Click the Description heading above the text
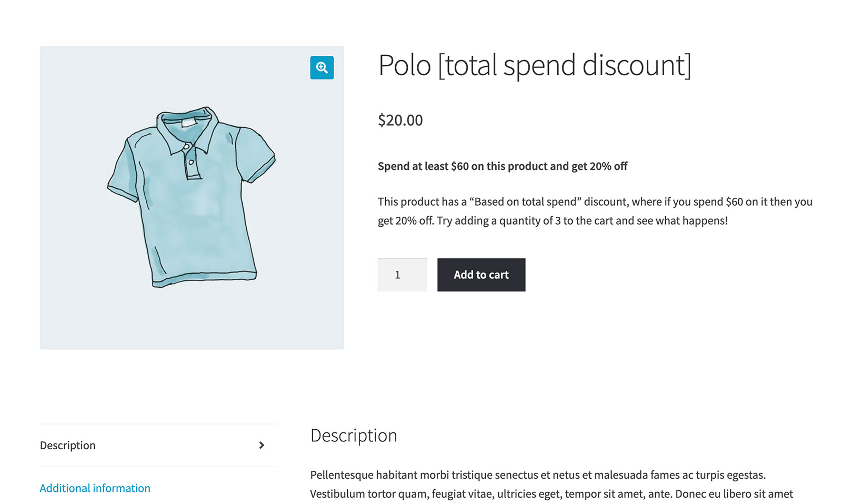Image resolution: width=863 pixels, height=504 pixels. [354, 435]
